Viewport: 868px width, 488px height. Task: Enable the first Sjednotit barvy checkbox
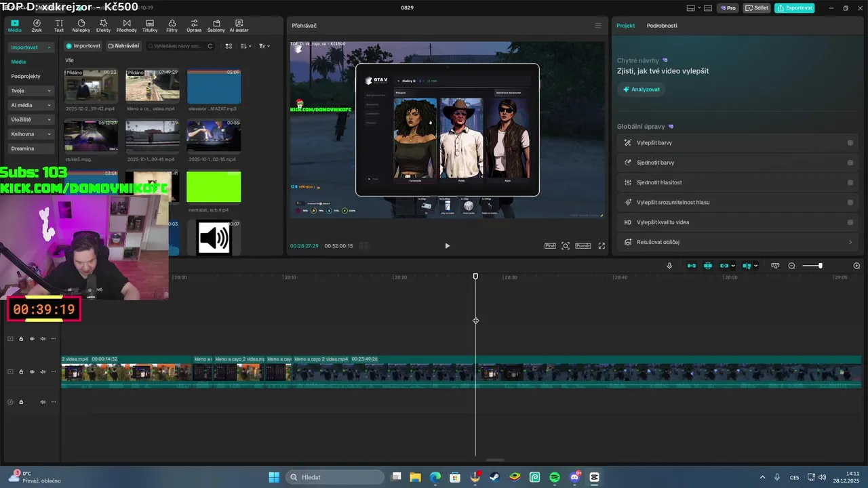click(850, 163)
